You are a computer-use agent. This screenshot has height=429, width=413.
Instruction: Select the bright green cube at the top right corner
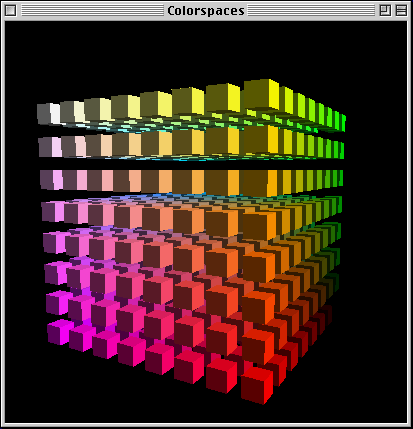pos(343,122)
